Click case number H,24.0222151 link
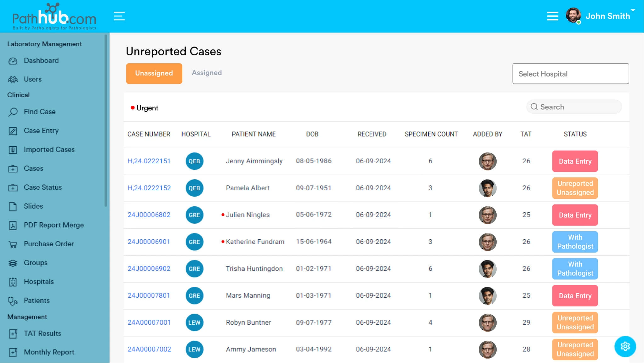The image size is (644, 363). [x=148, y=161]
